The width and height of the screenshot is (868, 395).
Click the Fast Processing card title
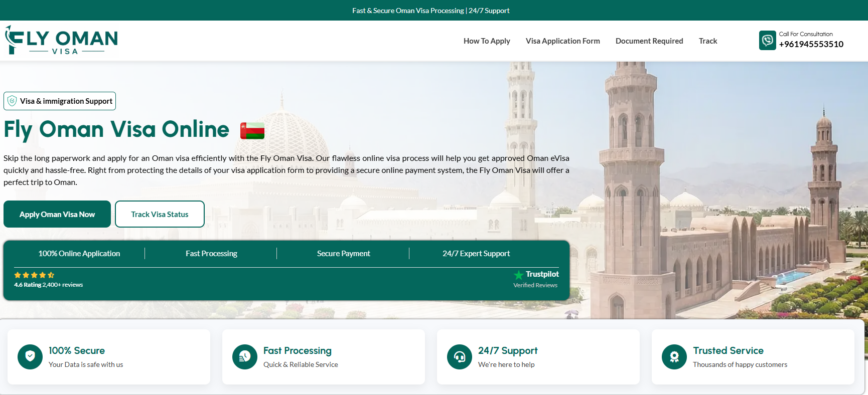point(298,350)
